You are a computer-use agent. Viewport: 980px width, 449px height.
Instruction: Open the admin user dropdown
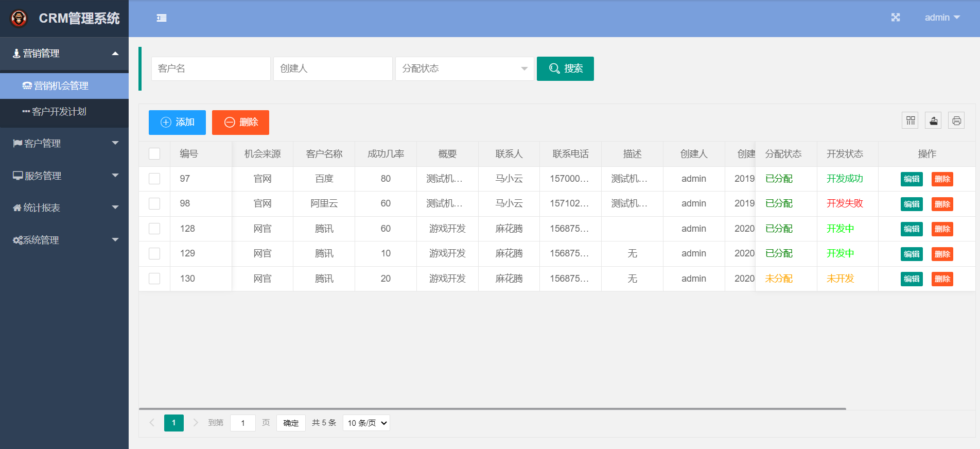[x=942, y=18]
